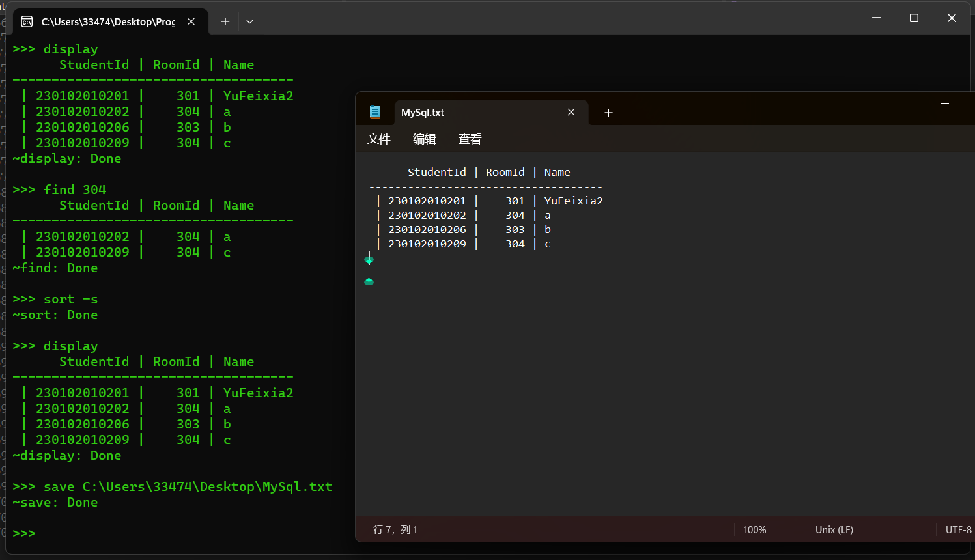The width and height of the screenshot is (975, 560).
Task: Click the Unix (LF) line ending indicator
Action: tap(834, 530)
